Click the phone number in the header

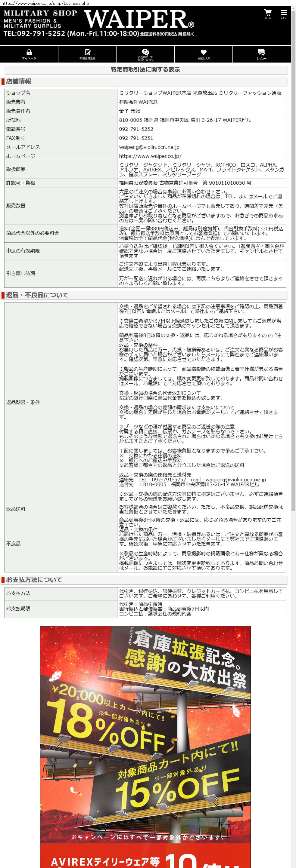[x=34, y=34]
